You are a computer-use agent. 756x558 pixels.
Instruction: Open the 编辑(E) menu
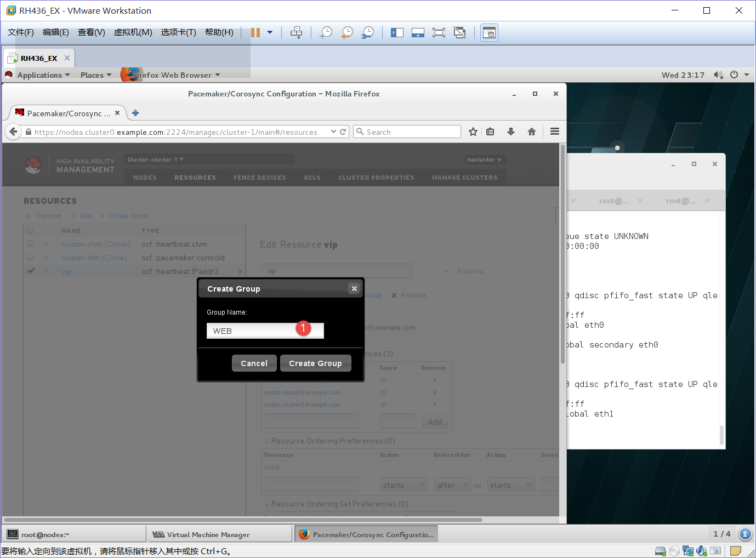(56, 32)
